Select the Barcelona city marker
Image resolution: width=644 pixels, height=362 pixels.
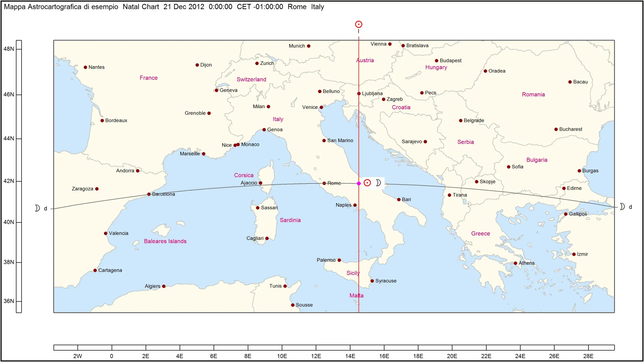coord(149,194)
